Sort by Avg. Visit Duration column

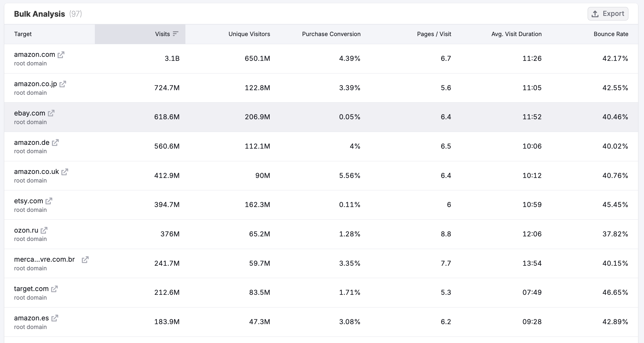click(517, 34)
